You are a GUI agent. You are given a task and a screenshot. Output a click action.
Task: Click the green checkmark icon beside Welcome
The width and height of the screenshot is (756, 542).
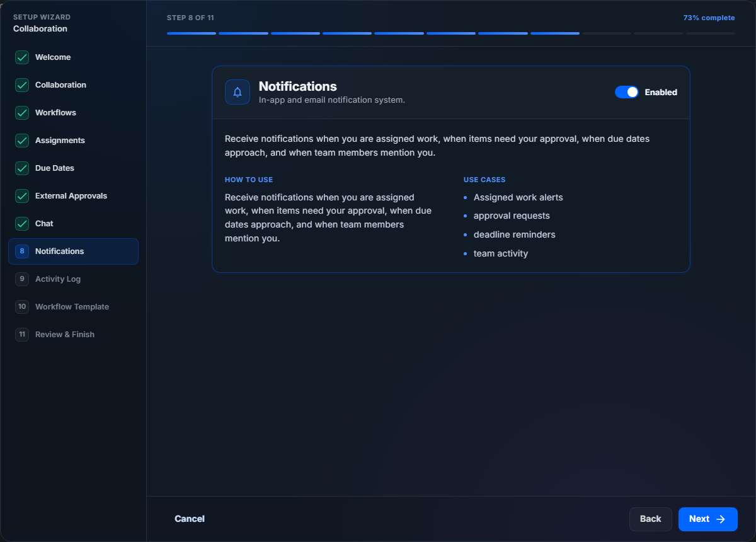click(x=22, y=57)
